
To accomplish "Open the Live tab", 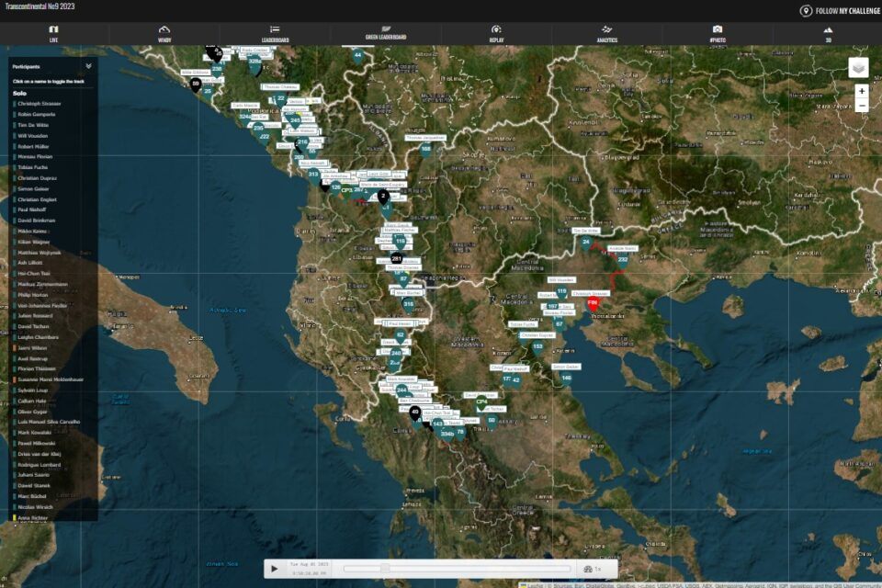I will pyautogui.click(x=53, y=34).
